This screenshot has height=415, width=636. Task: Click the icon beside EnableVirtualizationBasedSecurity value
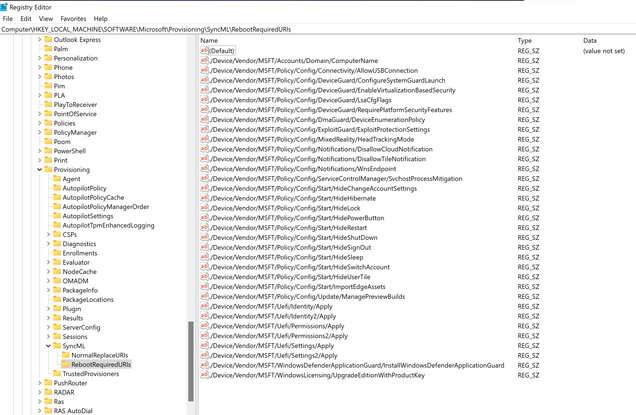pos(204,90)
